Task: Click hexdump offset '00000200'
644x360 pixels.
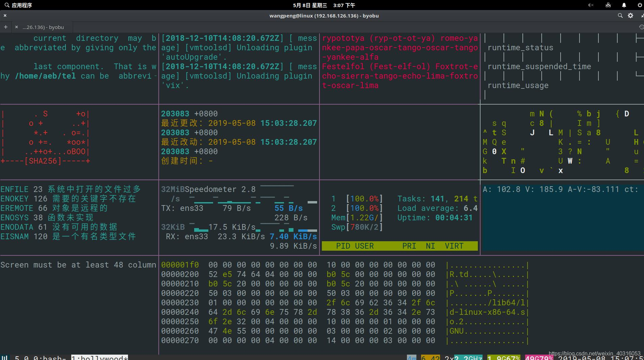Action: [180, 274]
